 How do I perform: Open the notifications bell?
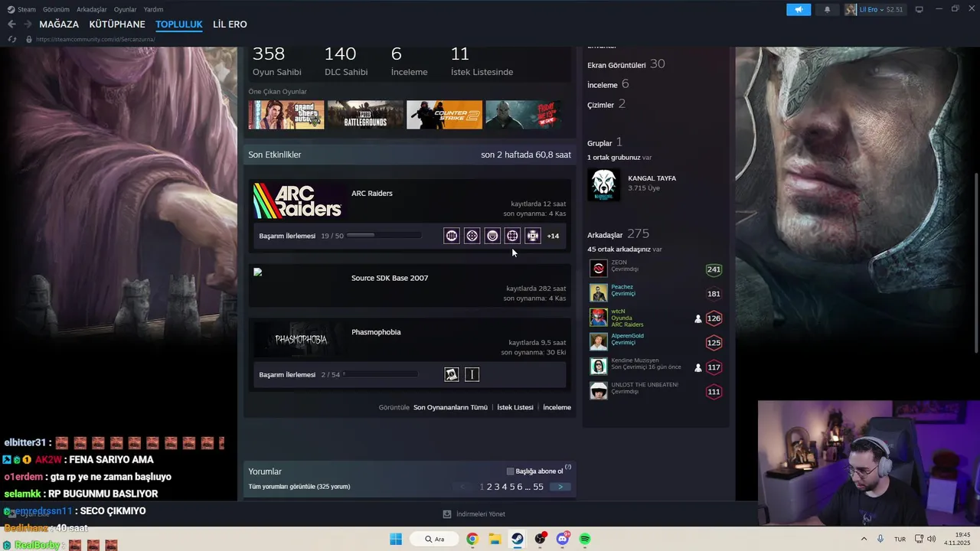click(827, 9)
